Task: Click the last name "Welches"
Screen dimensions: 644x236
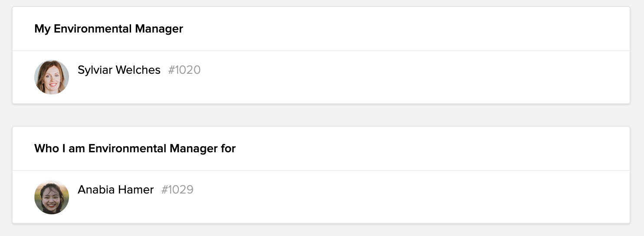Action: click(x=138, y=70)
